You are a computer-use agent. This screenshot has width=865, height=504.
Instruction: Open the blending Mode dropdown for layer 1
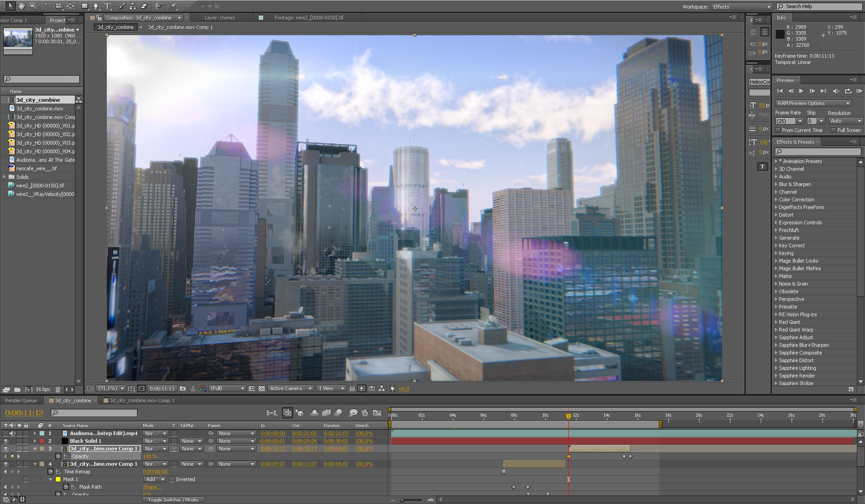pos(155,433)
